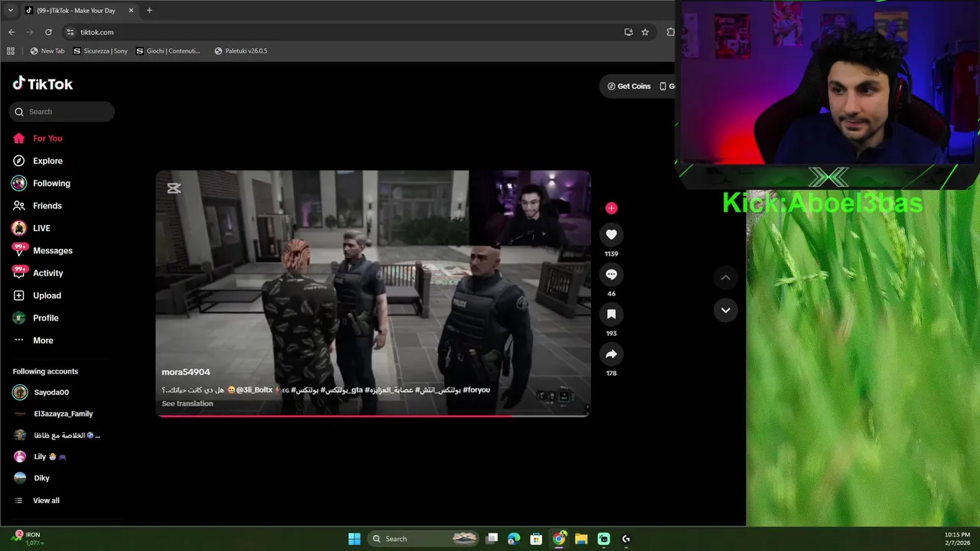Open a new tab with the plus button
Screen dimensions: 980x551
[149, 11]
